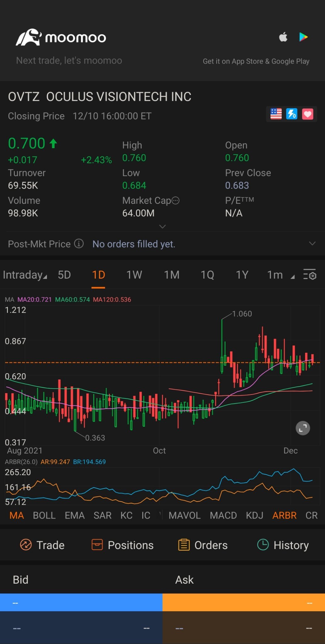Open the Google Play store icon
This screenshot has height=644, width=325.
(303, 37)
